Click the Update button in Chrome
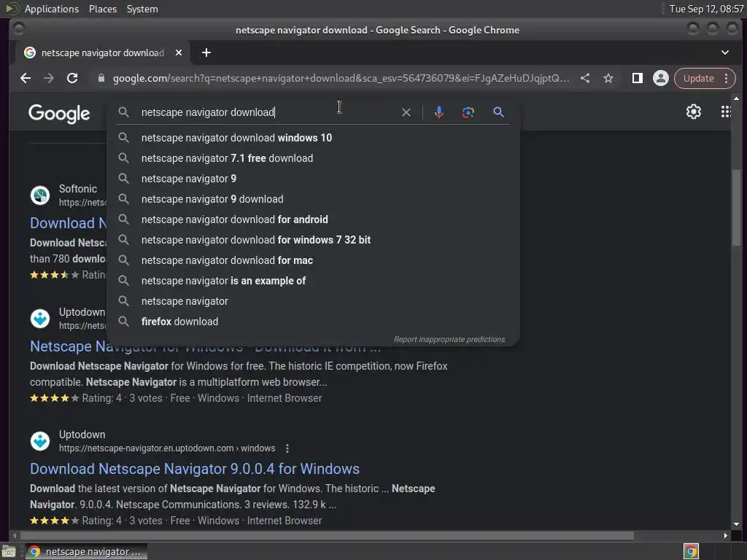This screenshot has width=747, height=560. pyautogui.click(x=698, y=78)
